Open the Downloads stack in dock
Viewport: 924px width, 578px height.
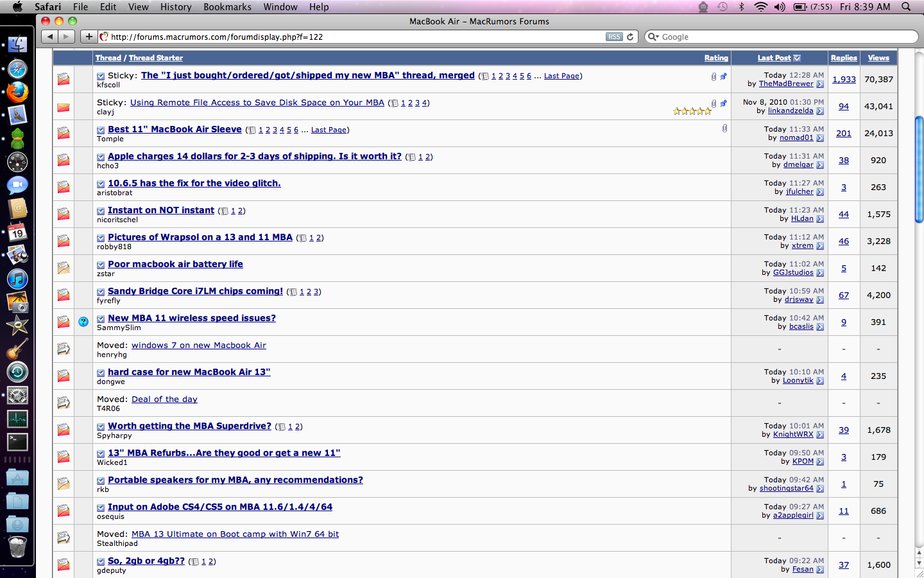[x=17, y=523]
